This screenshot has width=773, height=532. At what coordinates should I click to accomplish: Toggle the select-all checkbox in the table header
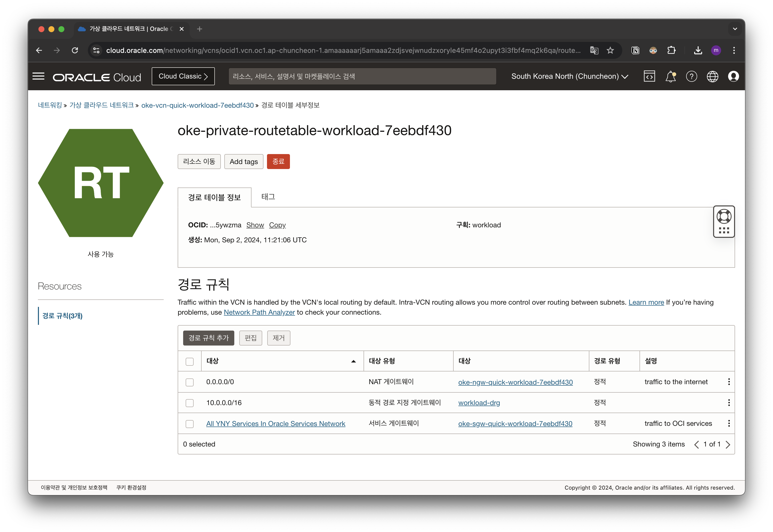click(189, 362)
